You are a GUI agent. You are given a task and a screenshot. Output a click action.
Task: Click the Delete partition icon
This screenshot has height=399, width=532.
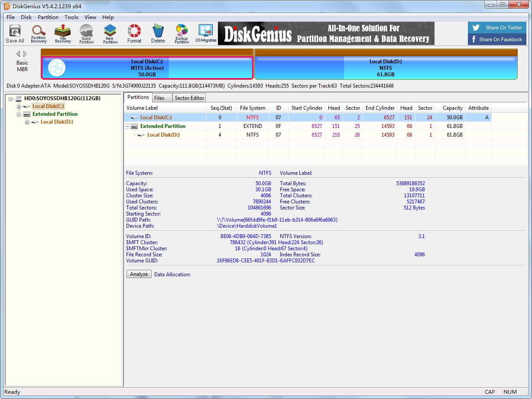(x=158, y=34)
